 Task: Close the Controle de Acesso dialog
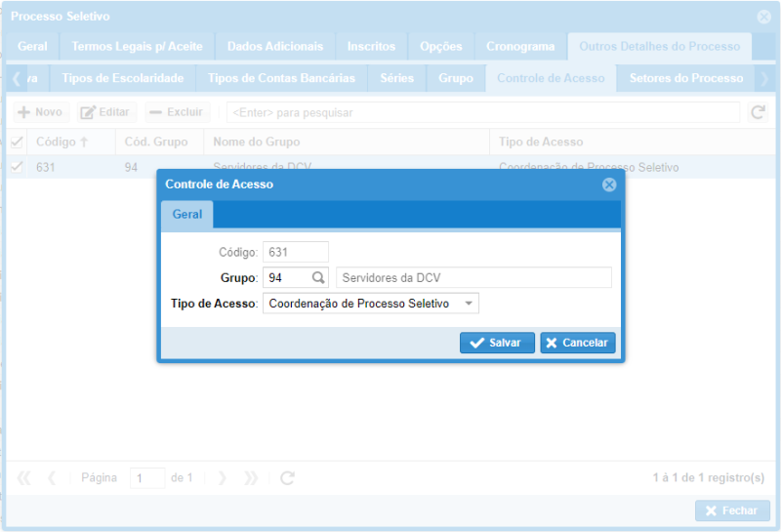pos(609,184)
